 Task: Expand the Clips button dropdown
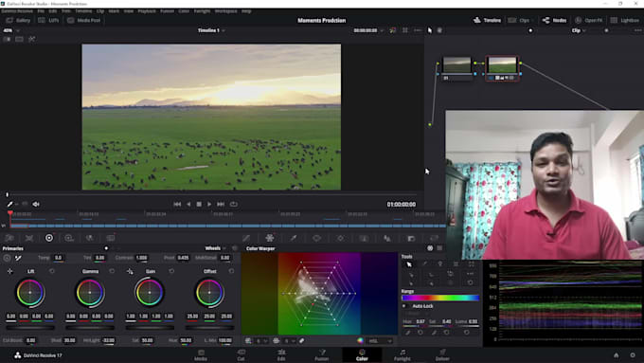point(532,20)
